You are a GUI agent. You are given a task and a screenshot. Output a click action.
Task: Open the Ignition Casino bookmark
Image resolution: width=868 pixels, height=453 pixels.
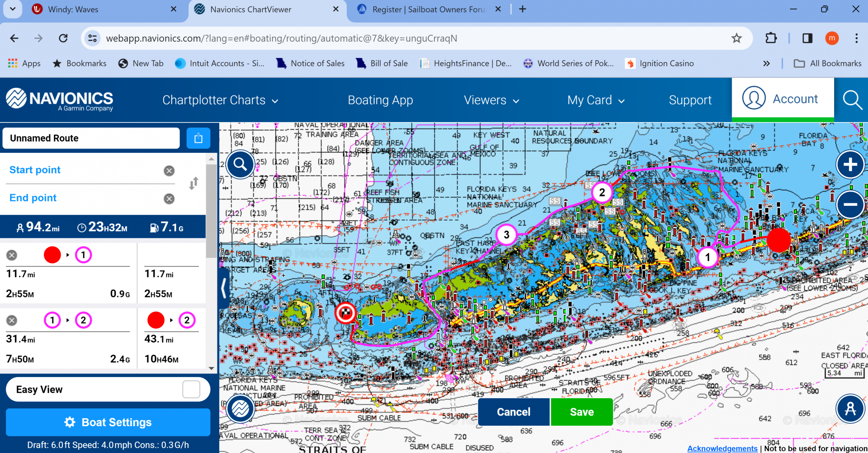pyautogui.click(x=659, y=63)
